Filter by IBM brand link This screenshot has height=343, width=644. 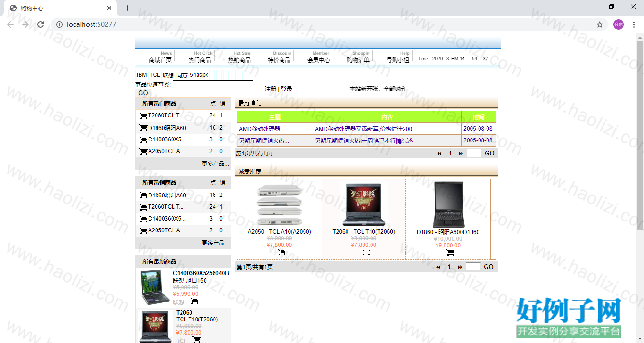pyautogui.click(x=141, y=75)
